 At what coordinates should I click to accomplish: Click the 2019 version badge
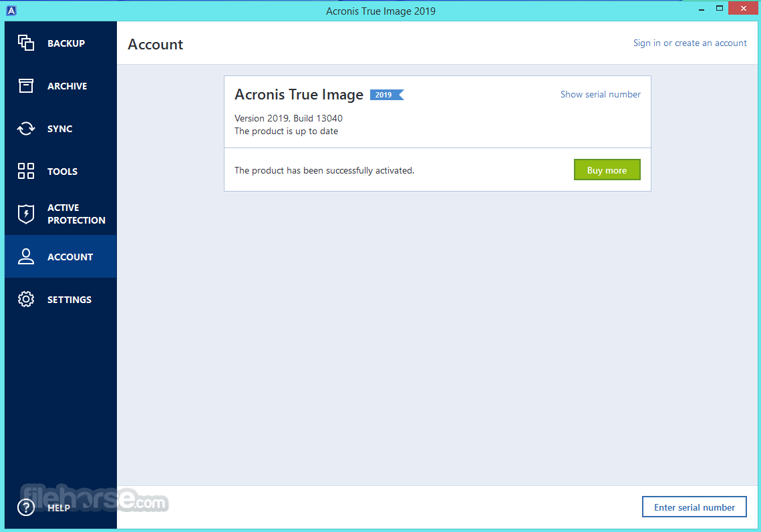pos(386,95)
